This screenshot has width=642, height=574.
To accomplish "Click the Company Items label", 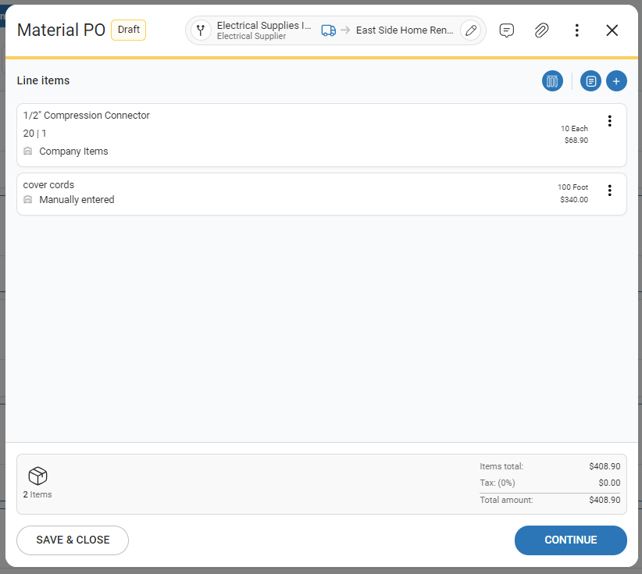I will [74, 151].
